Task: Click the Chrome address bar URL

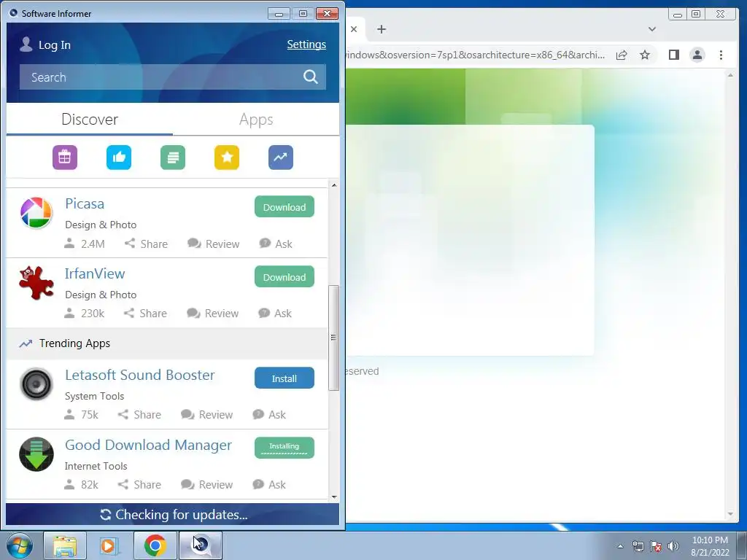Action: point(475,55)
